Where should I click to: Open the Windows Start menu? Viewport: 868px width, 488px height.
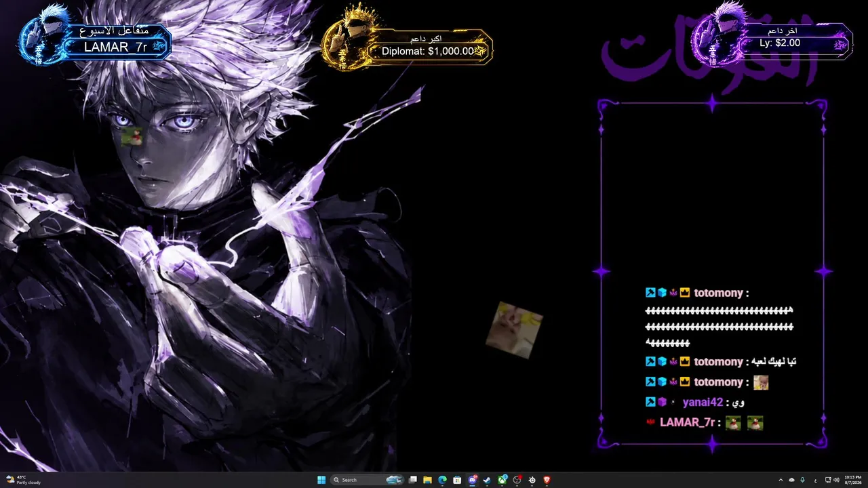[x=321, y=480]
